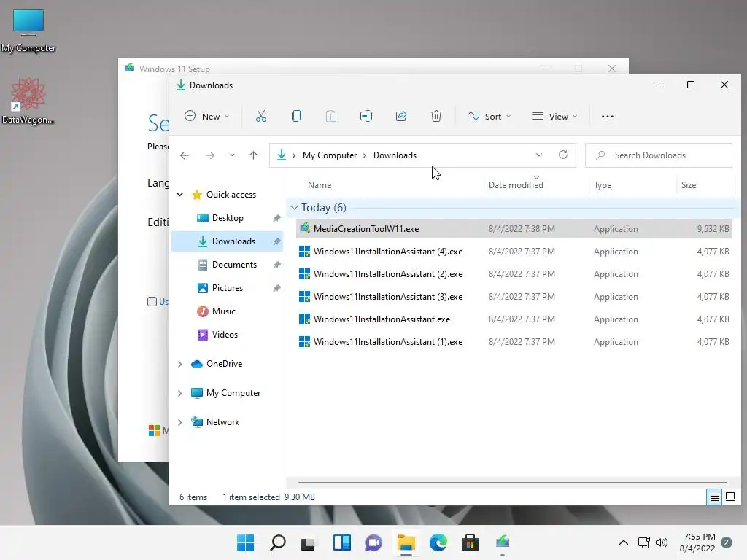Click My Computer in address breadcrumb
Screen dimensions: 747x560
pos(330,155)
